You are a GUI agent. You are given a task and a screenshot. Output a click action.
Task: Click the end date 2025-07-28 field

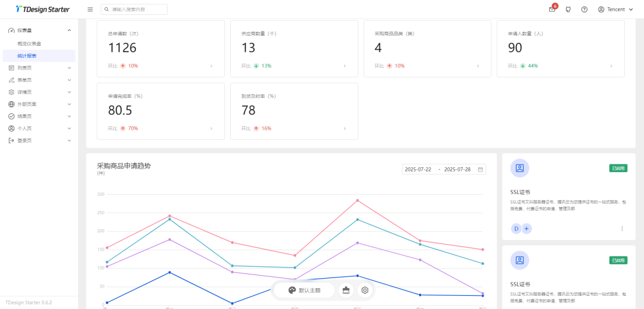[457, 169]
